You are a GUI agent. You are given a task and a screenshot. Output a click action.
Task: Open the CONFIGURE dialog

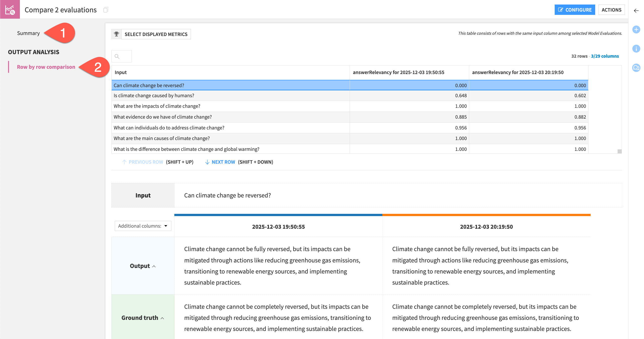click(575, 10)
